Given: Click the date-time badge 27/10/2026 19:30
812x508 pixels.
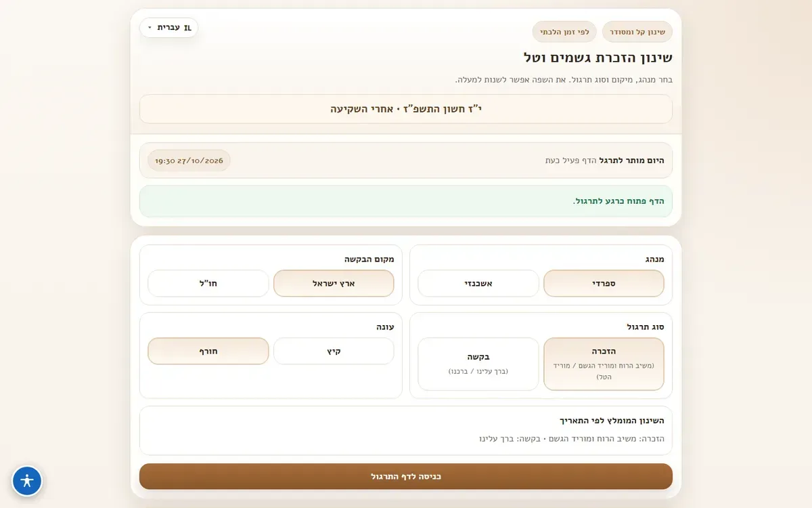Looking at the screenshot, I should coord(189,161).
